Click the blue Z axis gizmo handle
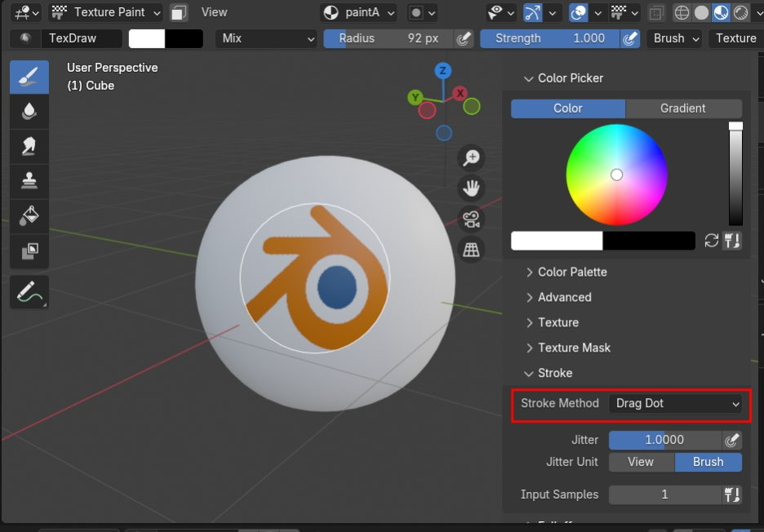The width and height of the screenshot is (764, 532). pyautogui.click(x=443, y=71)
